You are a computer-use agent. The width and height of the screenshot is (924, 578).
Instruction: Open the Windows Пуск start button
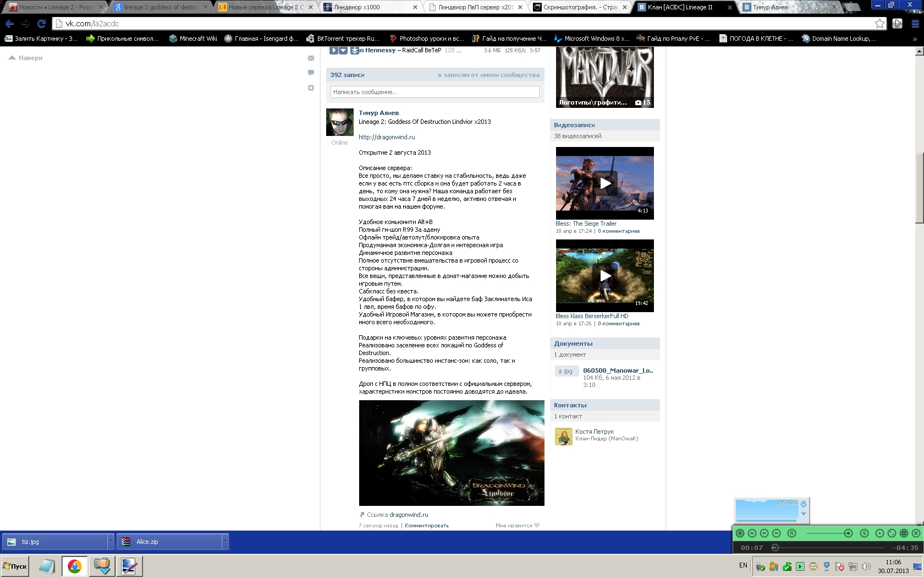click(15, 566)
